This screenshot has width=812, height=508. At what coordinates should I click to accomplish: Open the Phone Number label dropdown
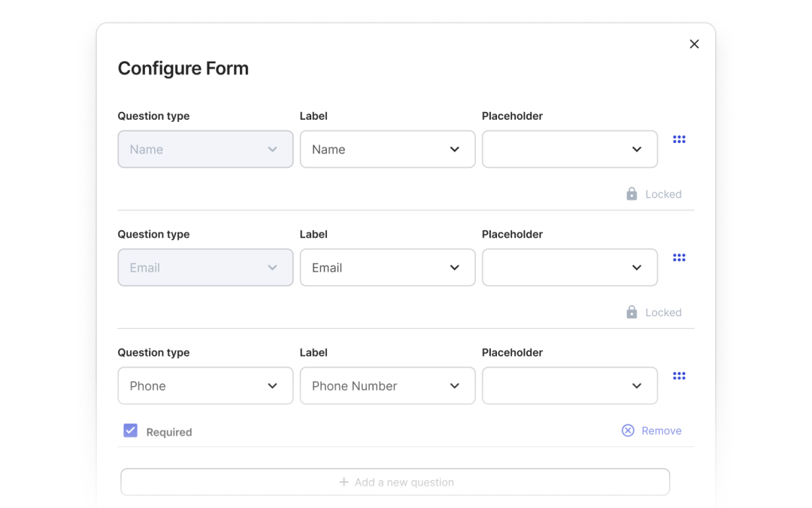click(x=387, y=385)
